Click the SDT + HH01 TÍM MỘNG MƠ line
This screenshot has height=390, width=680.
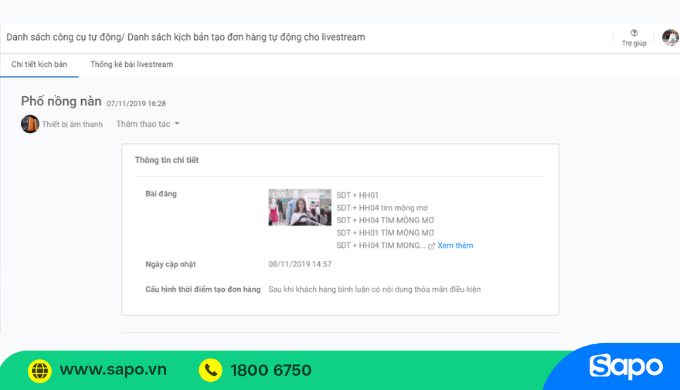385,233
